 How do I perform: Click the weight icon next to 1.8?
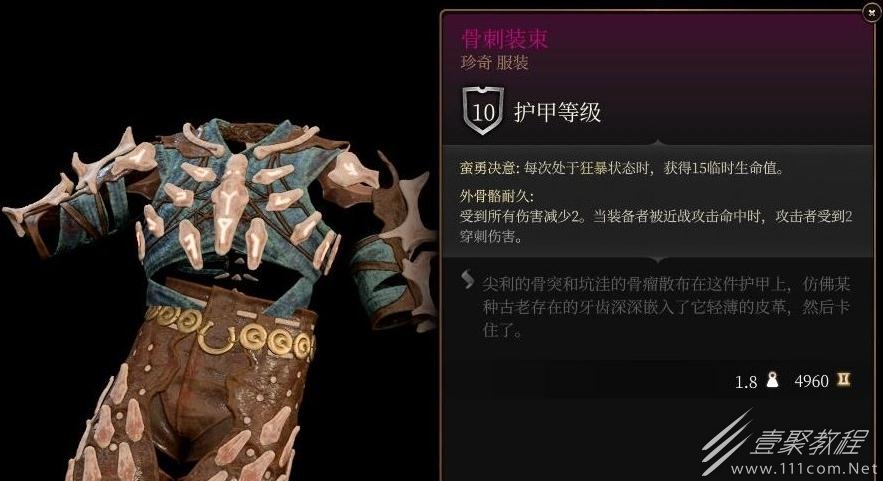(x=773, y=380)
